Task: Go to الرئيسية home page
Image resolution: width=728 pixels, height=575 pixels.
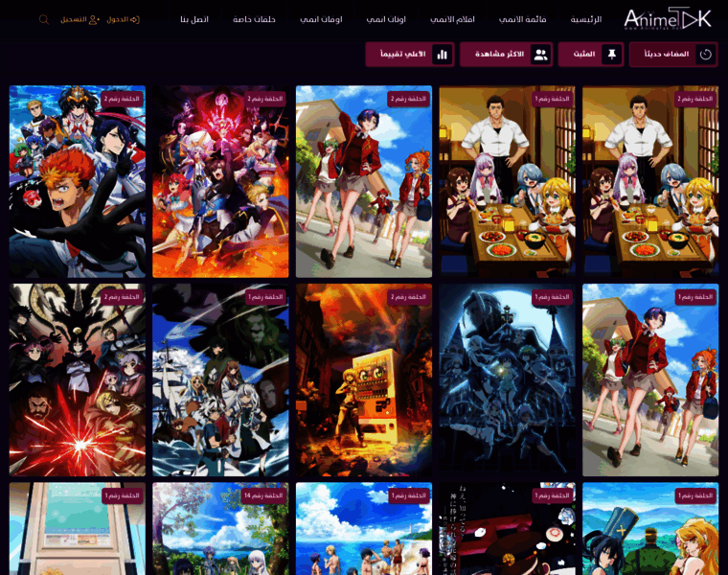Action: pyautogui.click(x=586, y=19)
